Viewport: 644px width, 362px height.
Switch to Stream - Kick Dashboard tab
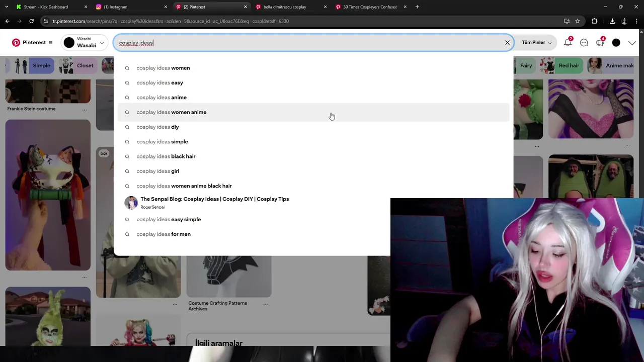[x=46, y=7]
